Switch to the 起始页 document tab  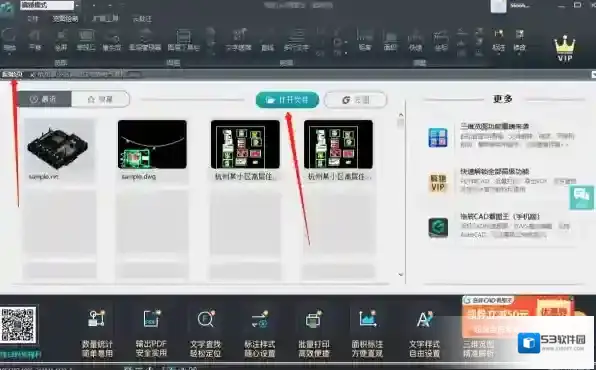(x=12, y=75)
